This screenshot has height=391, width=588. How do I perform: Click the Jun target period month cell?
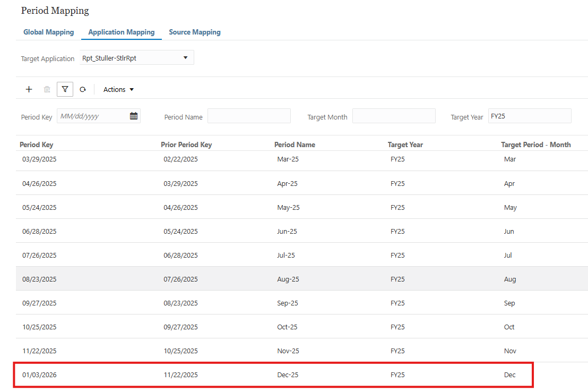pos(509,232)
